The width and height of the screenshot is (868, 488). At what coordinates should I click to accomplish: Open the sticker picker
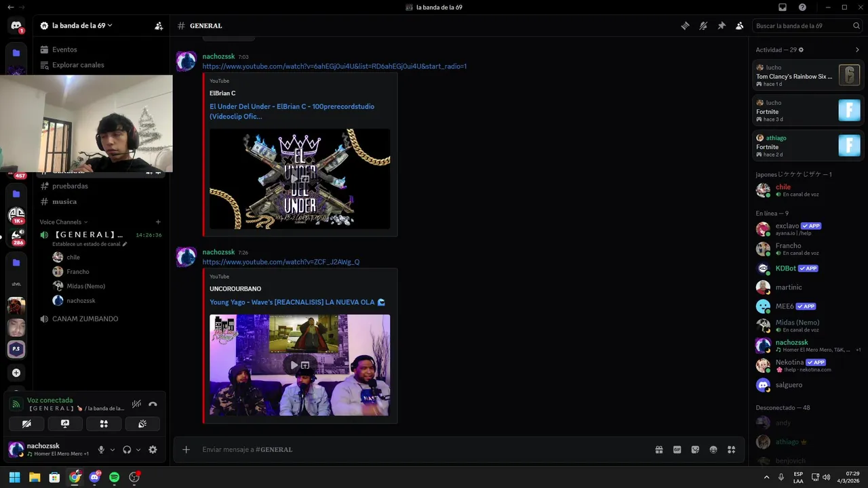tap(695, 449)
